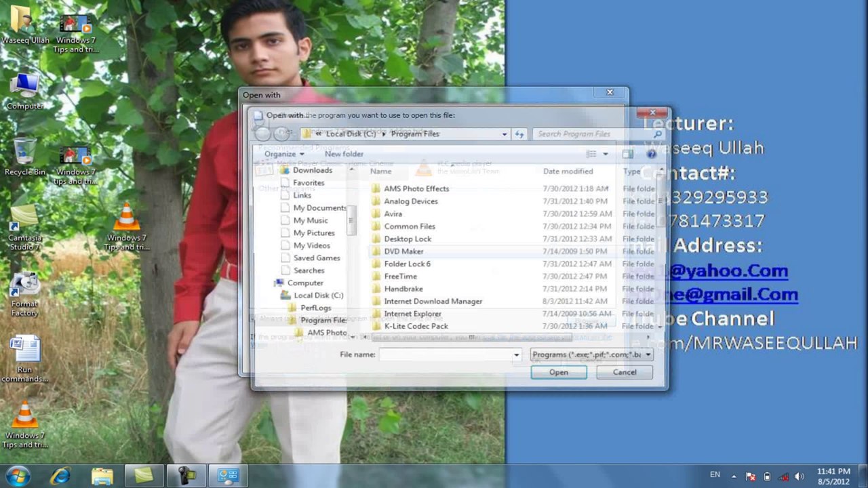Image resolution: width=868 pixels, height=488 pixels.
Task: Open the address bar history dropdown
Action: pyautogui.click(x=504, y=134)
